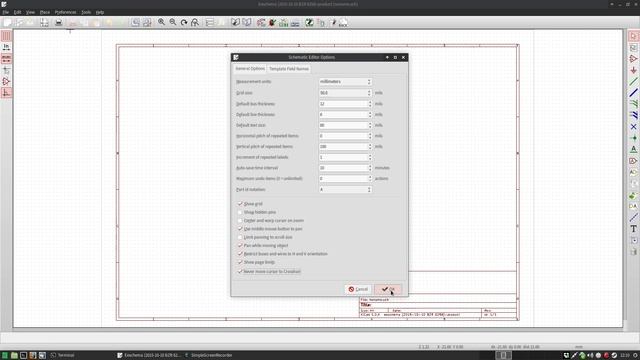
Task: Click the Back import icon in toolbar
Action: (x=343, y=22)
